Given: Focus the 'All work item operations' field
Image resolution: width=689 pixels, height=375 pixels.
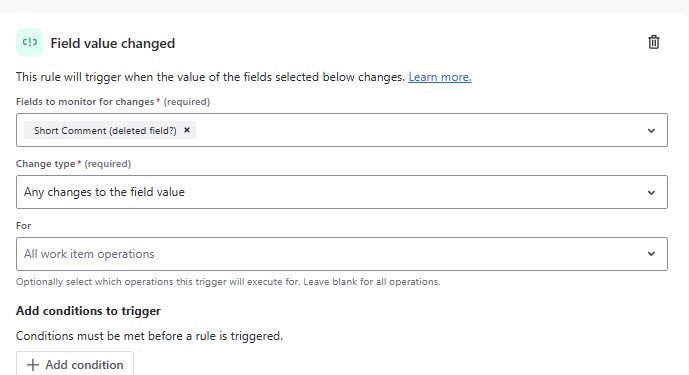Looking at the screenshot, I should [x=342, y=254].
